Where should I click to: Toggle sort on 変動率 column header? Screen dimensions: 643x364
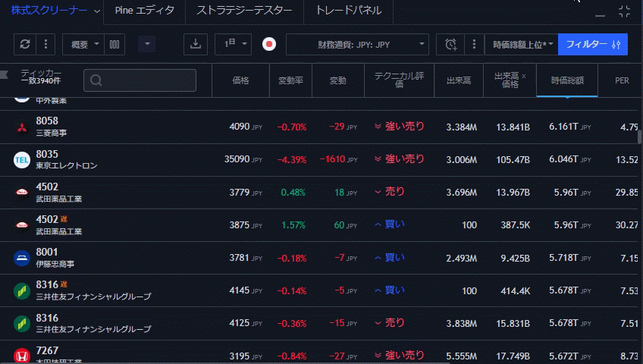click(290, 80)
